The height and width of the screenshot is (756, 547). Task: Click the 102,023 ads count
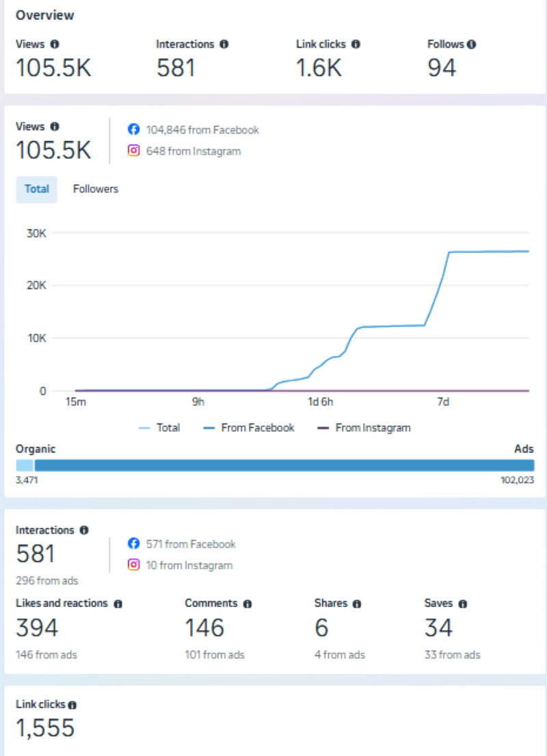[x=517, y=480]
